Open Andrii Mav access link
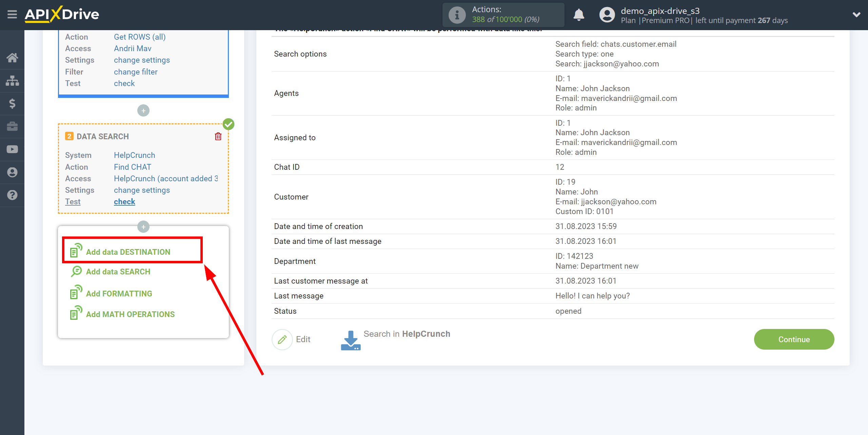The width and height of the screenshot is (868, 435). 133,48
